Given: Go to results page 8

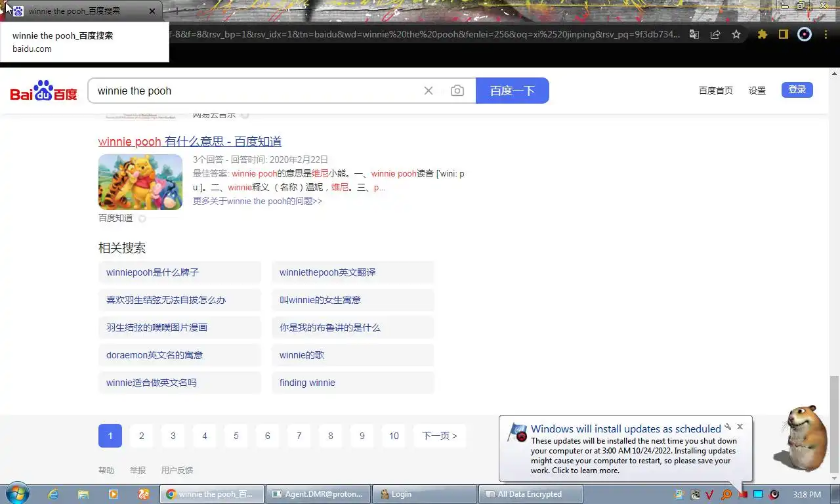Looking at the screenshot, I should point(331,436).
